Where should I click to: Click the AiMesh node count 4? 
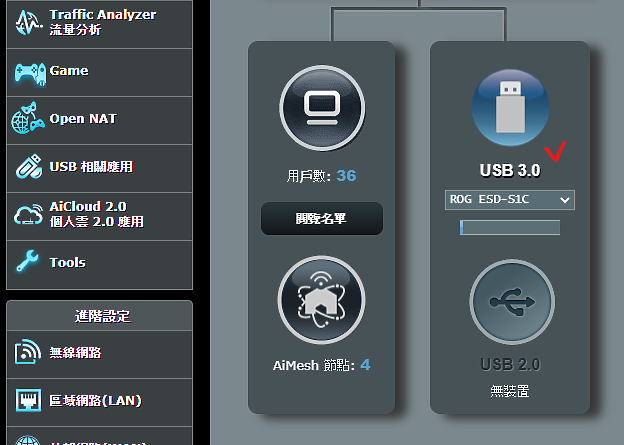point(365,365)
